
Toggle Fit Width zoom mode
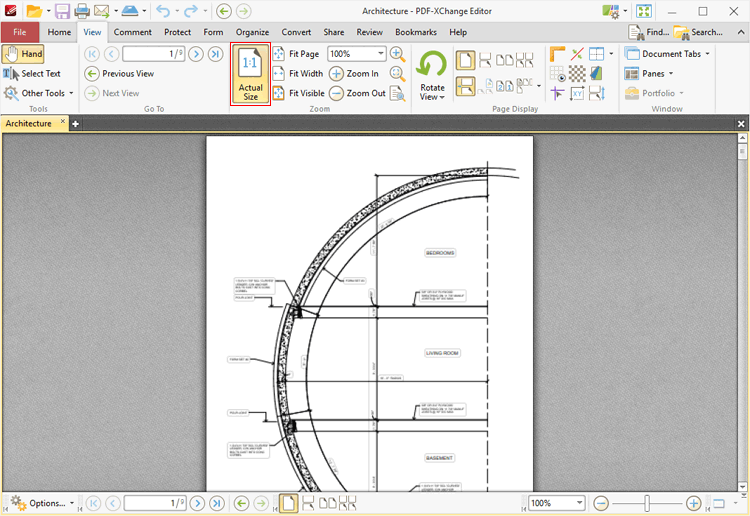298,74
